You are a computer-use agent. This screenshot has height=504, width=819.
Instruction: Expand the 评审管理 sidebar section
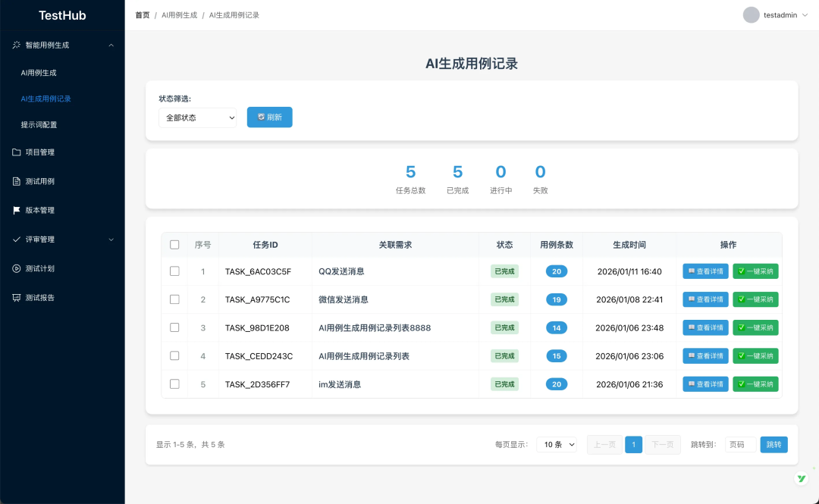(x=111, y=239)
